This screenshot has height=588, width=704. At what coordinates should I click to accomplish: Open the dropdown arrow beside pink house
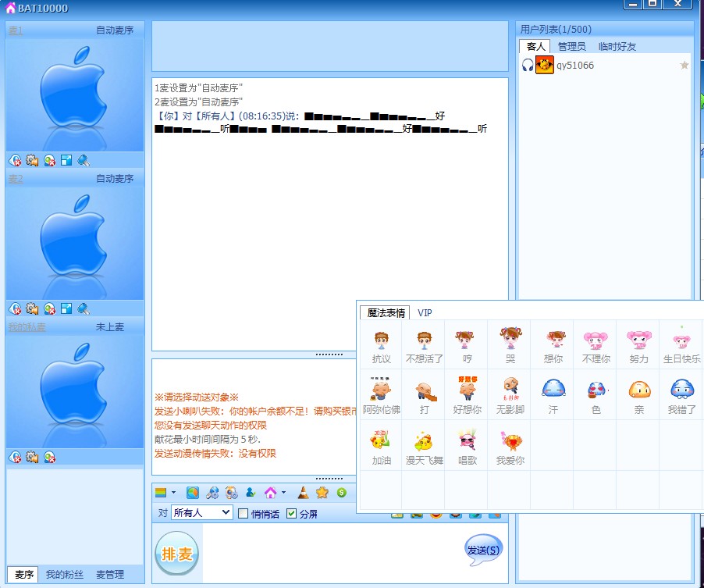coord(283,492)
